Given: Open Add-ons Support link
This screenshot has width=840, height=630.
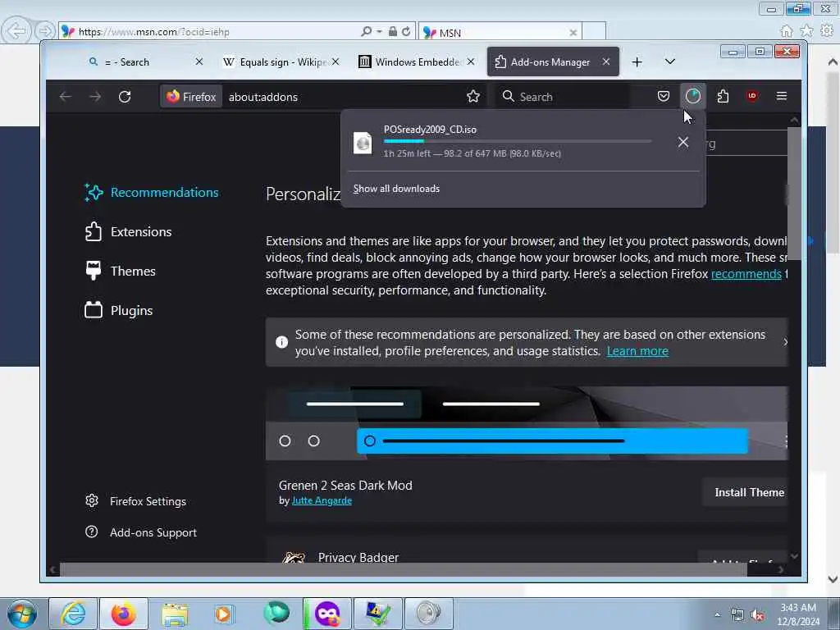Looking at the screenshot, I should pyautogui.click(x=141, y=532).
